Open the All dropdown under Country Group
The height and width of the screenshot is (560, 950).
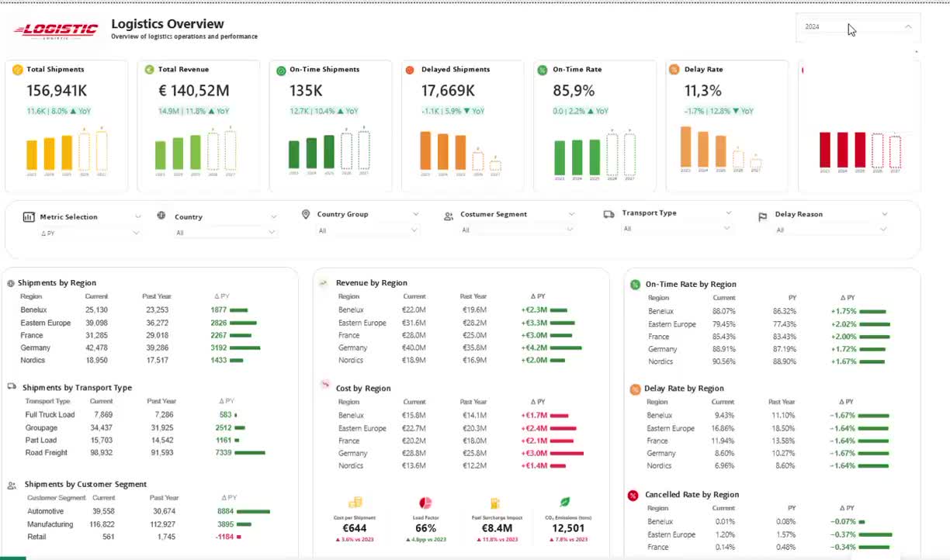[x=368, y=230]
